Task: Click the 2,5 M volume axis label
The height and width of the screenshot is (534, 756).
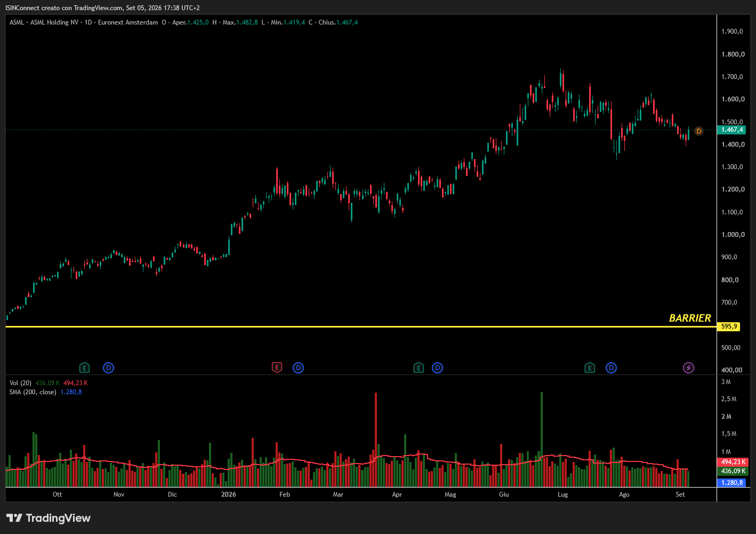Action: click(x=729, y=399)
